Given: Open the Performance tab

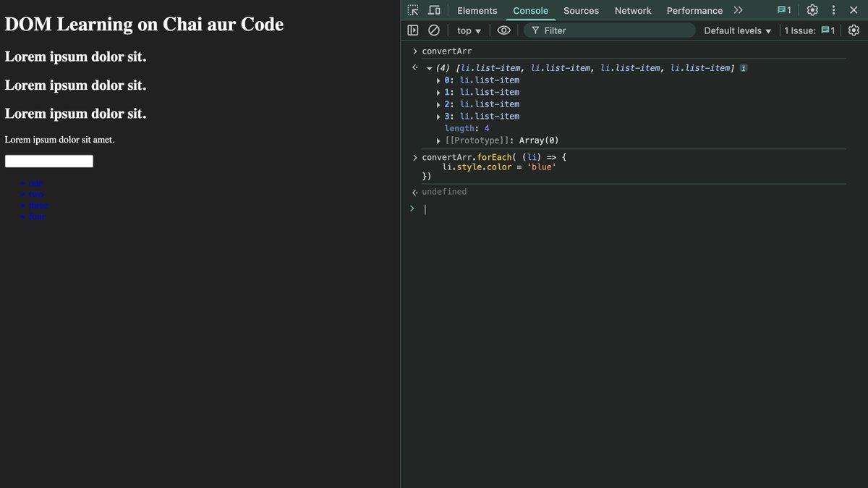Looking at the screenshot, I should 694,10.
